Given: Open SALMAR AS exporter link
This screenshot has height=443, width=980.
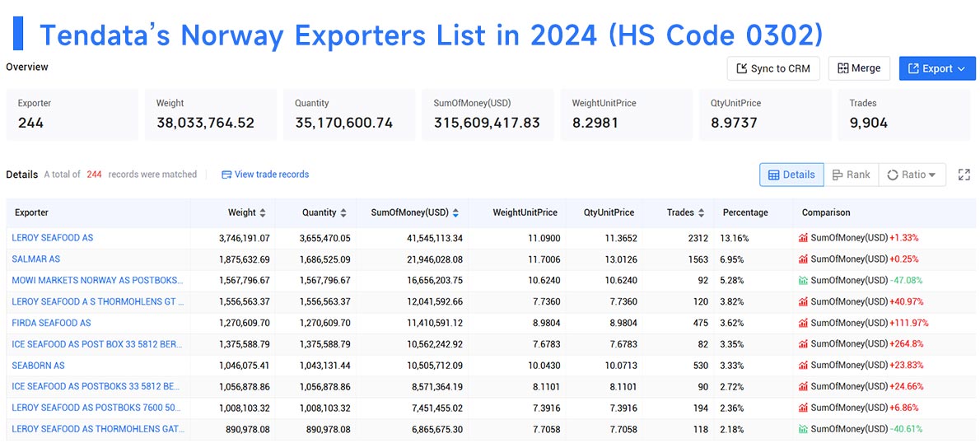Looking at the screenshot, I should pos(36,259).
